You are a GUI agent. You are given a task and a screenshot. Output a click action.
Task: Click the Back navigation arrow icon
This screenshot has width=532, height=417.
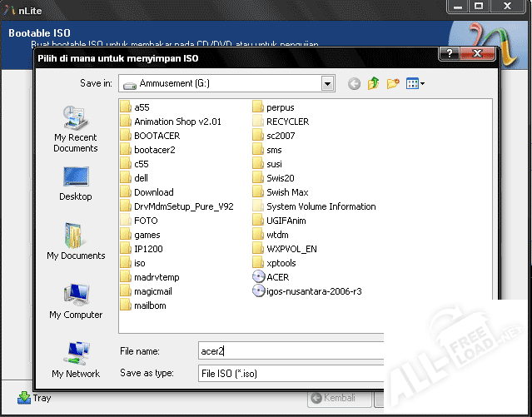click(x=355, y=83)
